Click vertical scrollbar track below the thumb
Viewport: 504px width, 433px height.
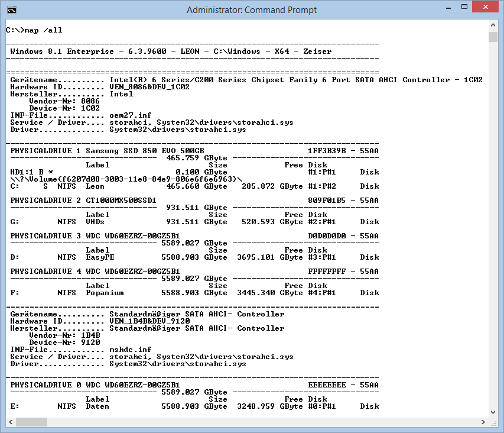click(493, 237)
